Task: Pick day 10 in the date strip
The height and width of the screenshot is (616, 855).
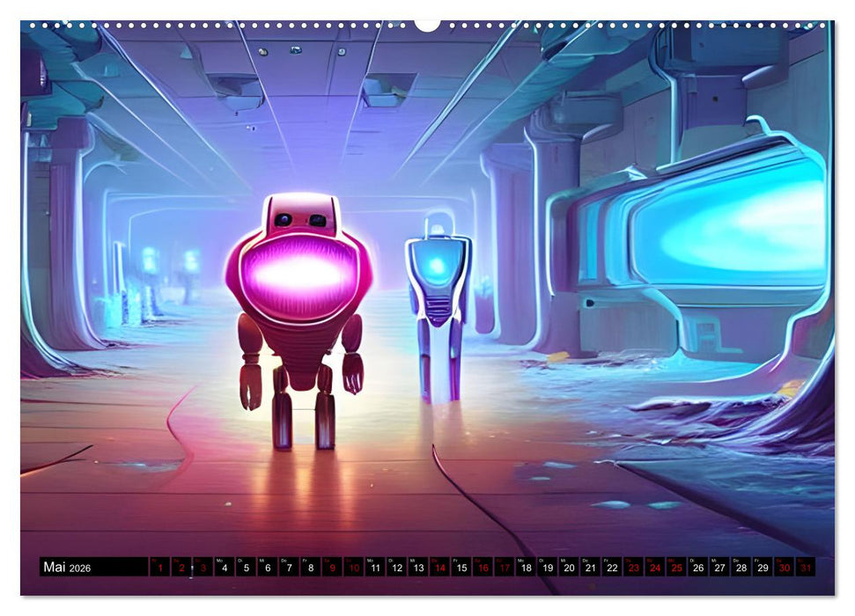Action: click(353, 568)
